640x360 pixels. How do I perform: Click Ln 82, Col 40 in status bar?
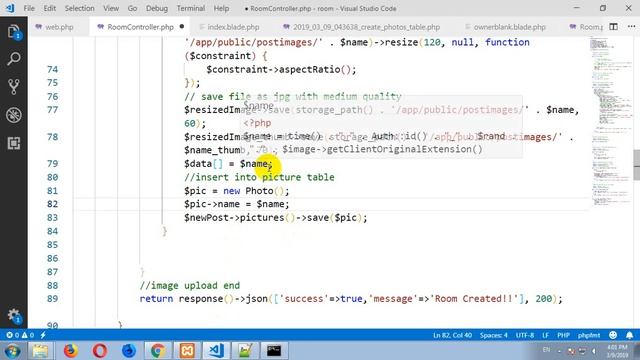point(452,335)
